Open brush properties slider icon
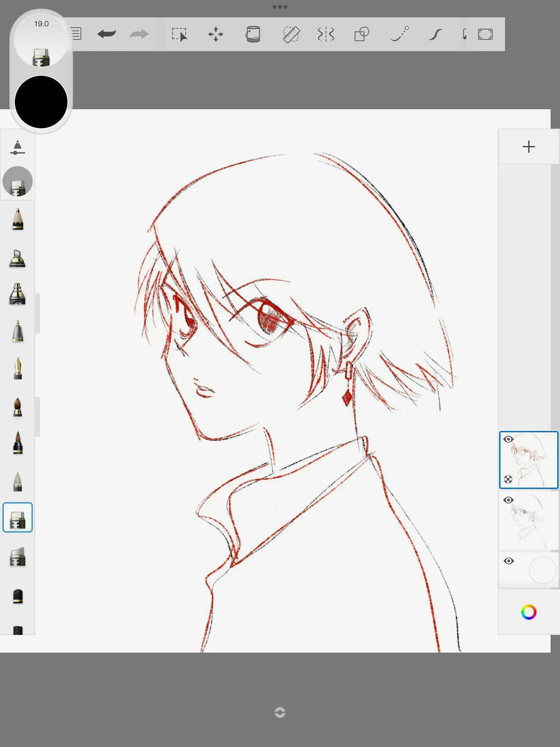 18,147
